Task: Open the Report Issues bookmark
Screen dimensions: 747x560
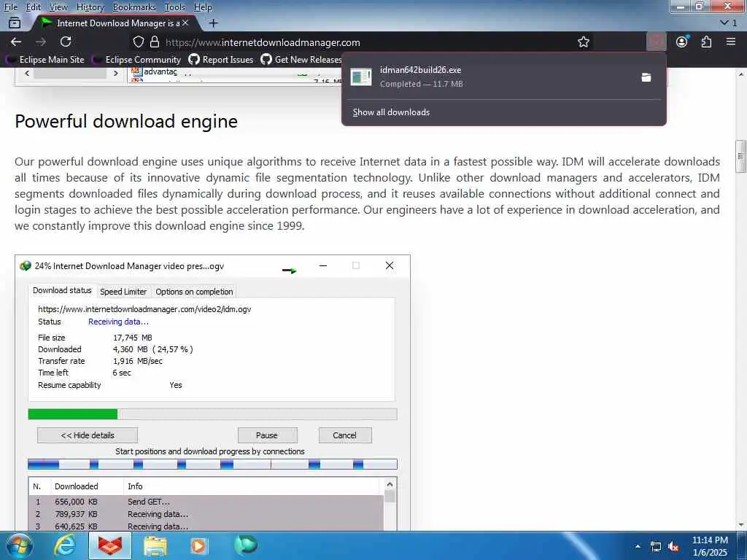Action: point(221,60)
